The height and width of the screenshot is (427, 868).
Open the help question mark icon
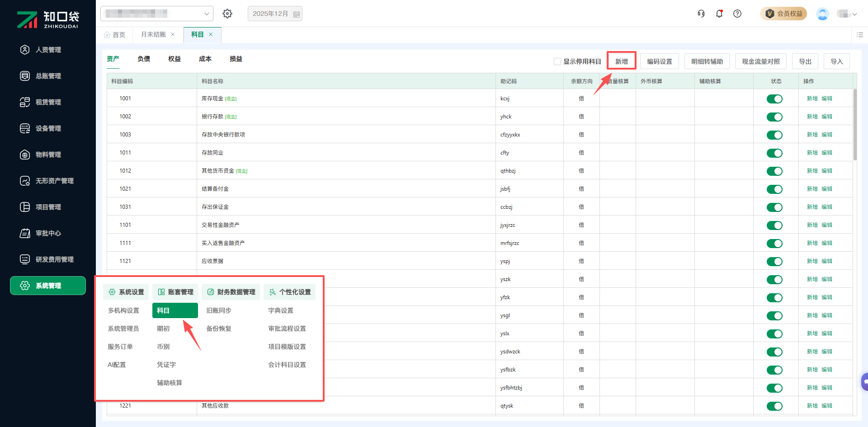(x=737, y=14)
